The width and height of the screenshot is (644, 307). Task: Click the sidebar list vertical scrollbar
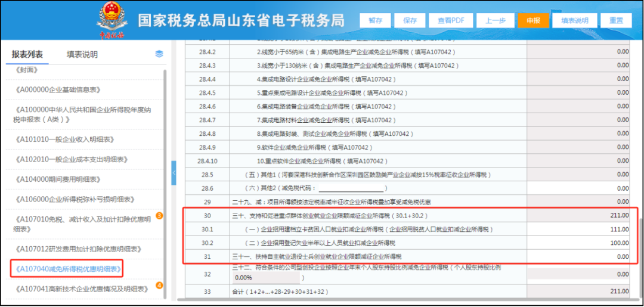(165, 184)
